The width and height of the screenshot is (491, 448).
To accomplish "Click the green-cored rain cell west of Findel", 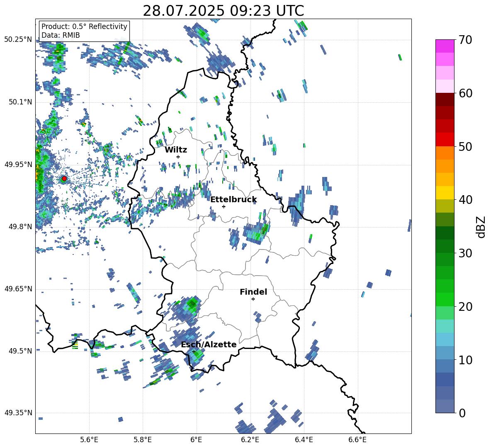I will tap(186, 308).
